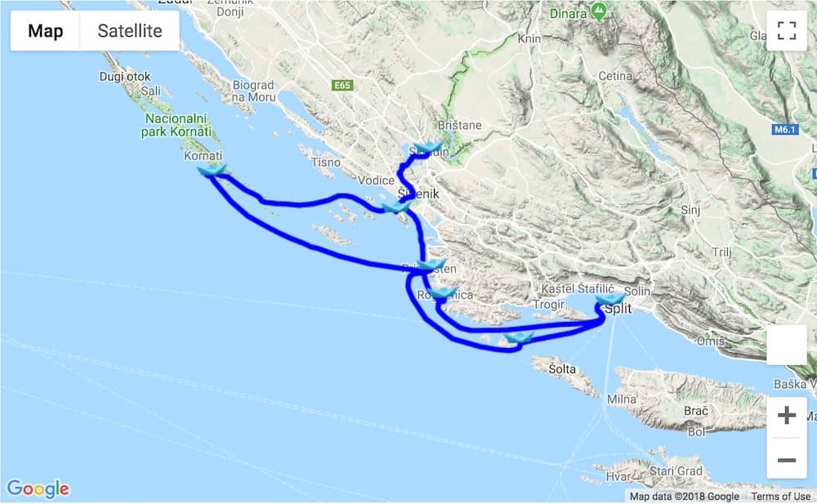Click the E65 road shield
The width and height of the screenshot is (817, 504).
[342, 85]
